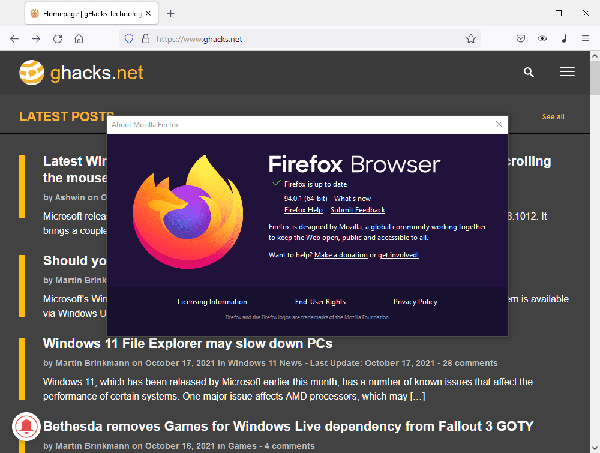This screenshot has width=600, height=453.
Task: Click the Make a donation link
Action: (x=341, y=255)
